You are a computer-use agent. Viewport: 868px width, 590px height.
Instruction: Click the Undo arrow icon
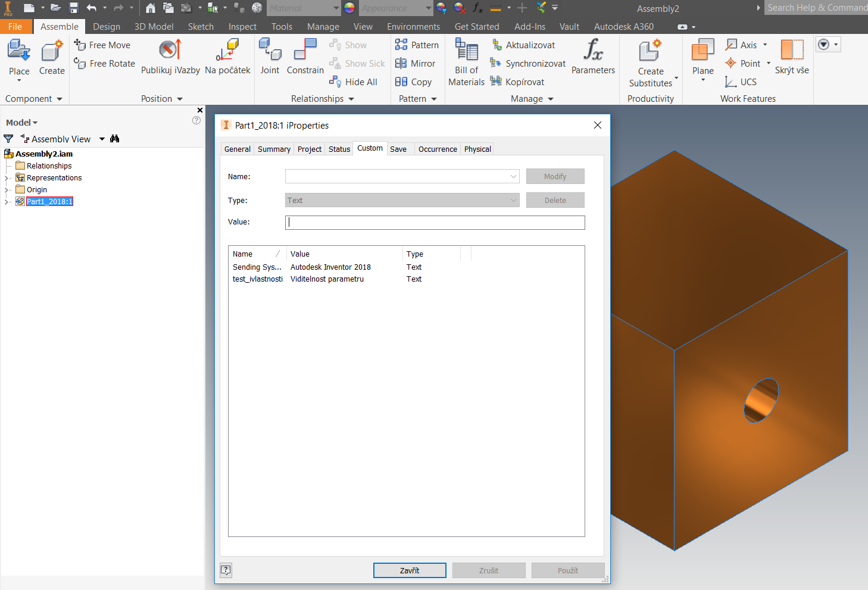click(x=91, y=8)
